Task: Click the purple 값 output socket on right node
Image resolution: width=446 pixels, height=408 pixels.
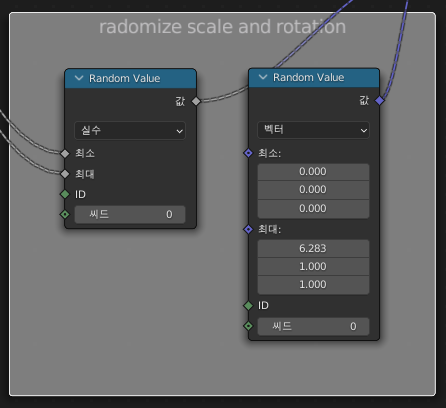Action: (380, 100)
